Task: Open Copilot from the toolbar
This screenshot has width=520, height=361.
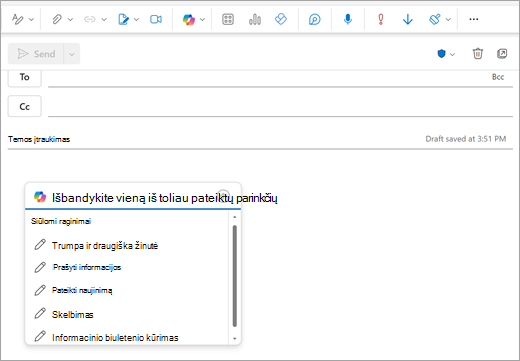Action: tap(189, 19)
